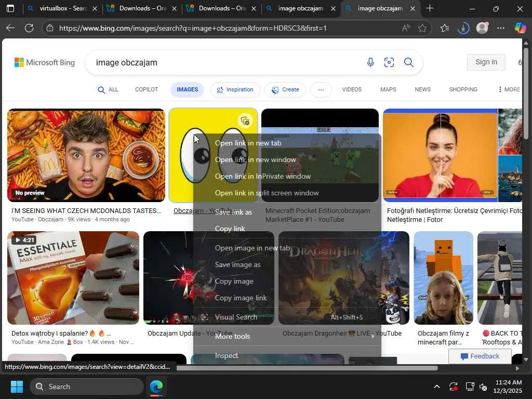
Task: Open Microsoft Edge from taskbar
Action: (x=156, y=387)
